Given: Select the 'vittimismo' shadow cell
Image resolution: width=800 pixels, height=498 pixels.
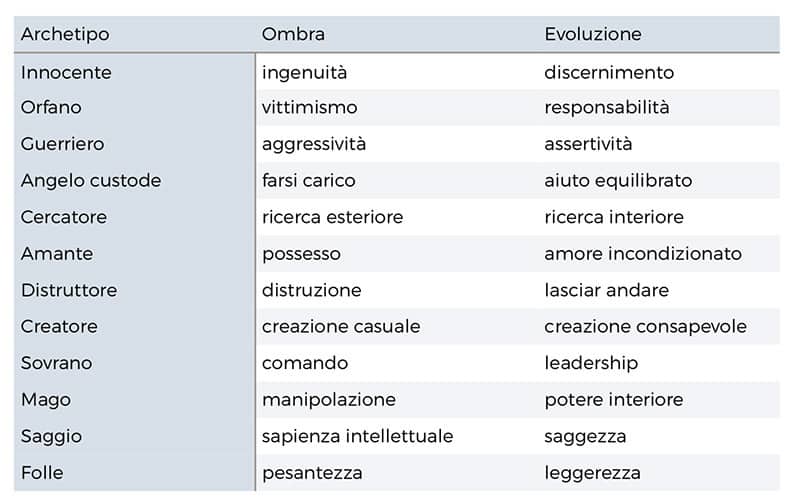Looking at the screenshot, I should pyautogui.click(x=309, y=108).
